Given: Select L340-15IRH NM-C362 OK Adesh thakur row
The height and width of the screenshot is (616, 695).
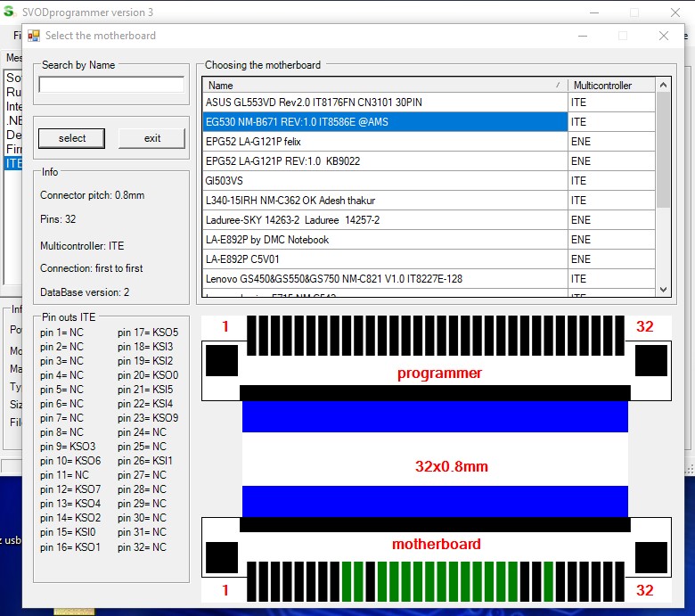Looking at the screenshot, I should coord(385,201).
